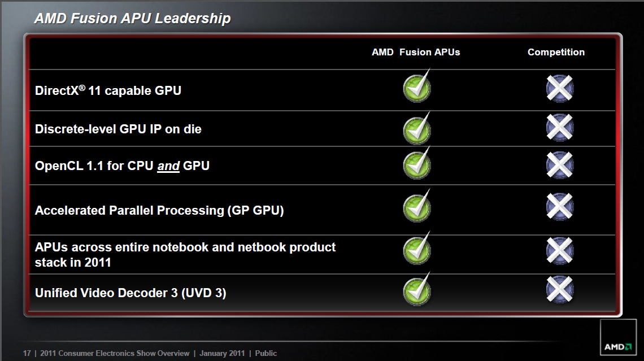Select the Competition column header
This screenshot has height=361, width=644.
pyautogui.click(x=556, y=52)
